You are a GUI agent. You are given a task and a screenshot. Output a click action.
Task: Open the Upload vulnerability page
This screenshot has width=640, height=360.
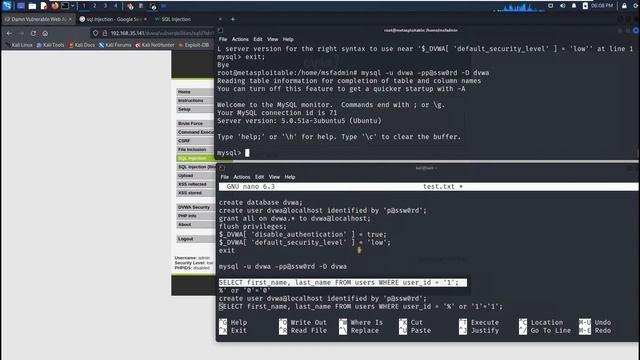pos(195,176)
